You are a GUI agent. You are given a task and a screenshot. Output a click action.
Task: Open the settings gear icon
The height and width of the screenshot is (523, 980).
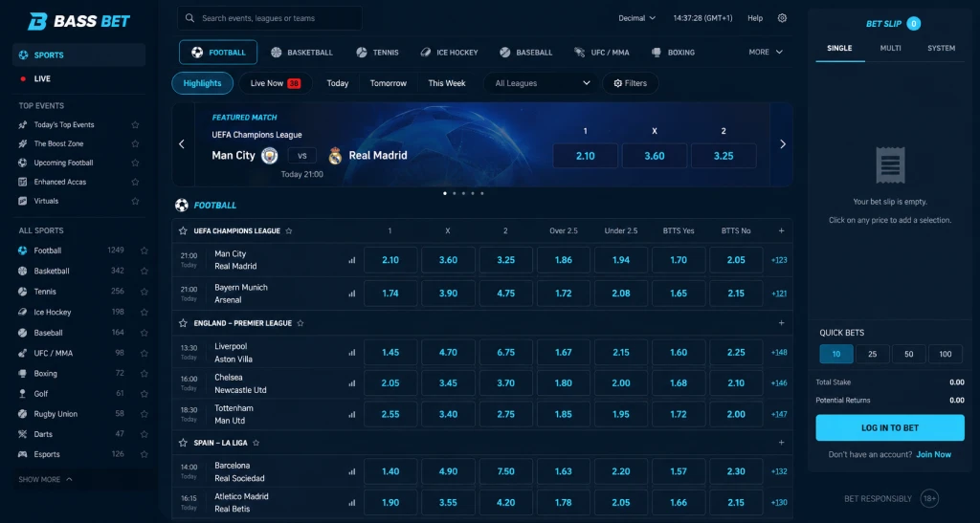(x=782, y=18)
